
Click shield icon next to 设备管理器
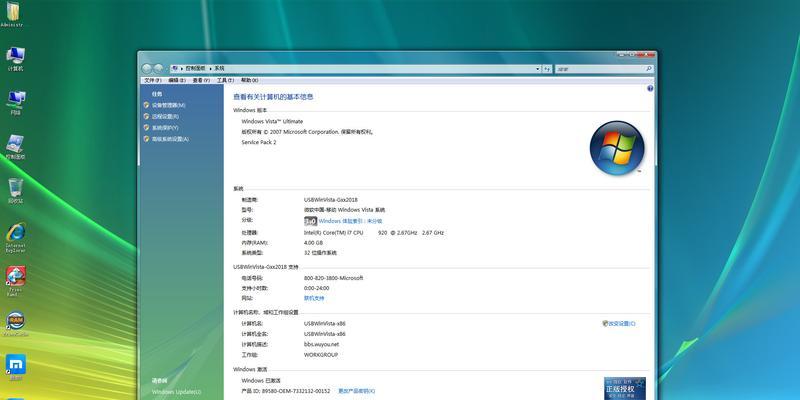point(146,105)
